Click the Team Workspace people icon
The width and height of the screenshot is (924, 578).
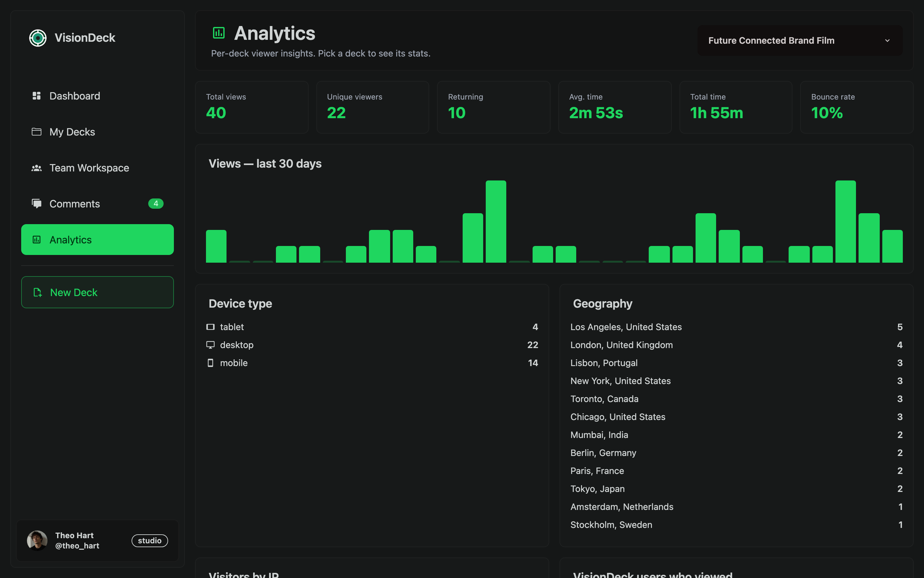36,168
